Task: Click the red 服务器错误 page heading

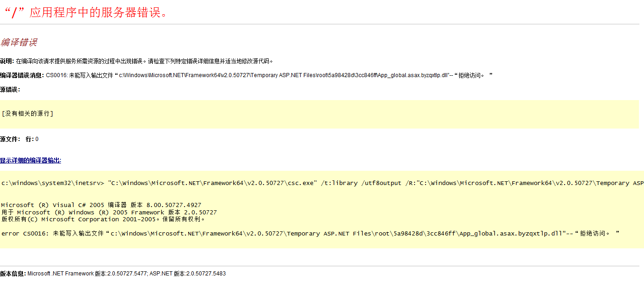Action: click(x=86, y=12)
